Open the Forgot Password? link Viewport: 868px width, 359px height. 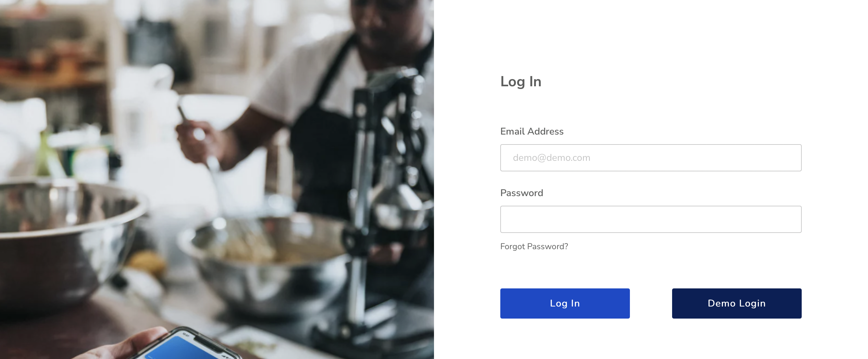click(534, 247)
